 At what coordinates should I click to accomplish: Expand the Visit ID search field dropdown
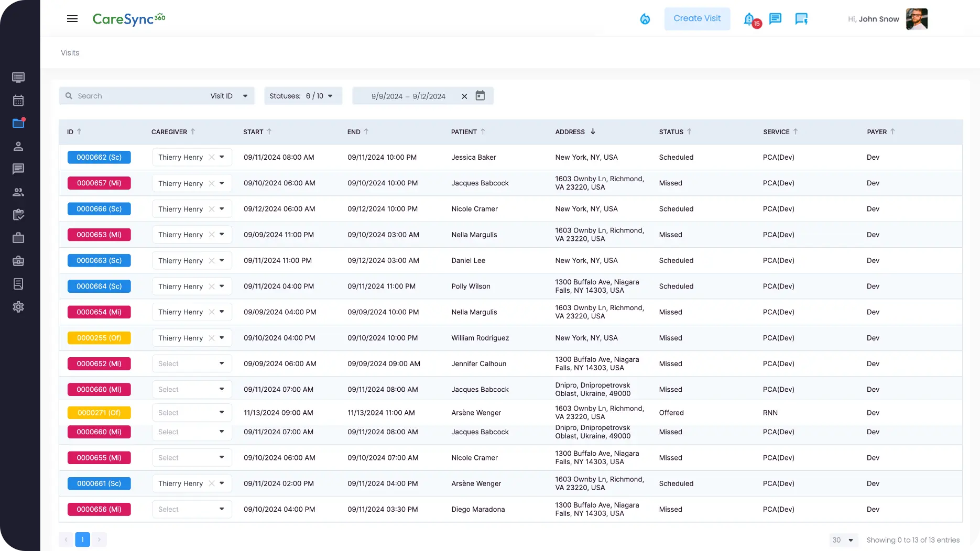click(245, 96)
